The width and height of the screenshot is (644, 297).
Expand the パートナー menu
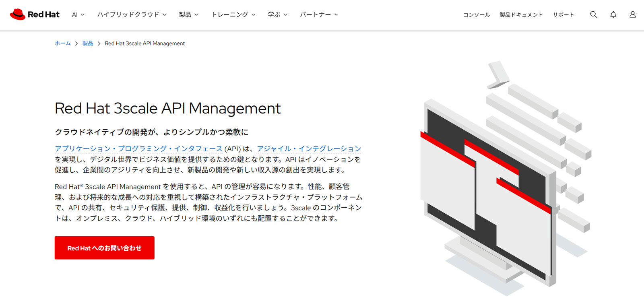319,14
